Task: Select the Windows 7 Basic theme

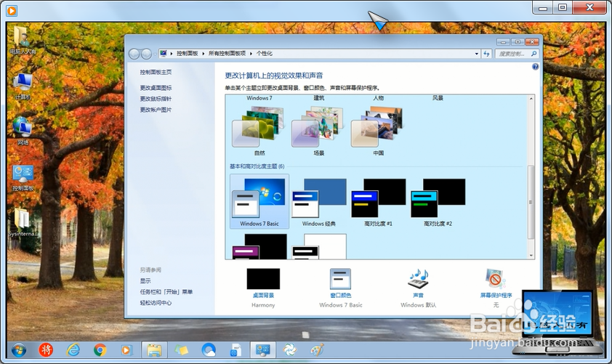Action: [259, 201]
